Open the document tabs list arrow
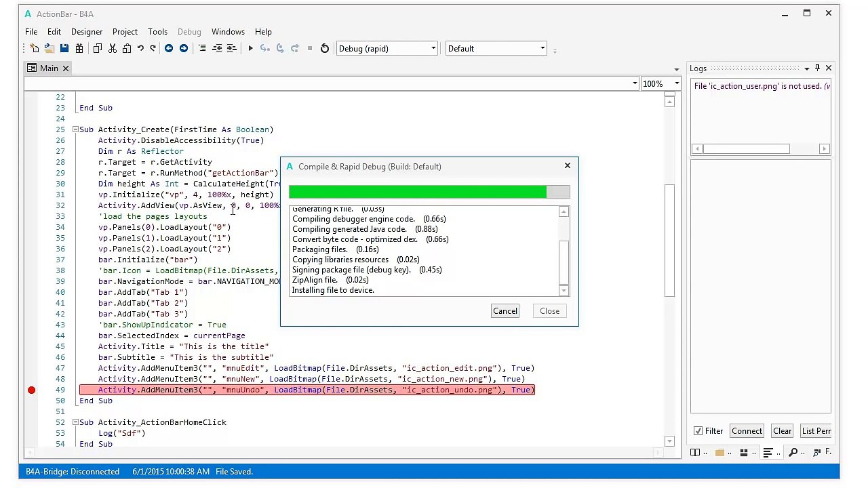 point(676,69)
